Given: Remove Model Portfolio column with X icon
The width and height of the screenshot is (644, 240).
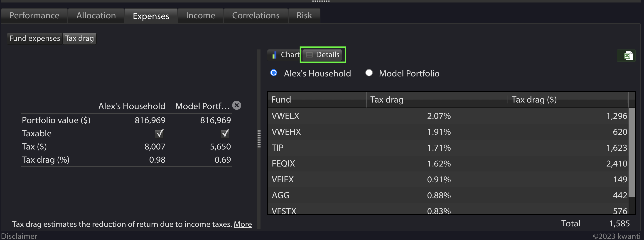Looking at the screenshot, I should 236,105.
